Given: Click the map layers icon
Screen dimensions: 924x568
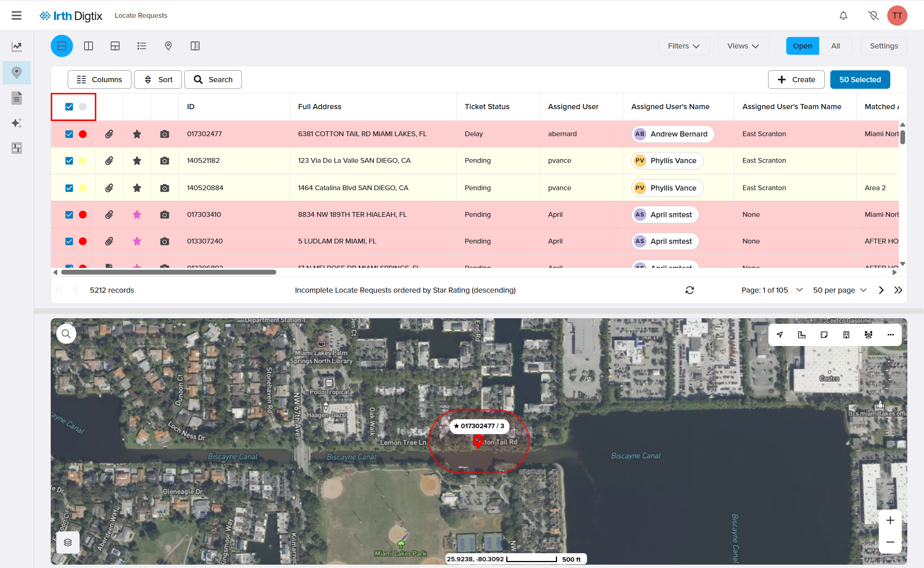Looking at the screenshot, I should (68, 542).
